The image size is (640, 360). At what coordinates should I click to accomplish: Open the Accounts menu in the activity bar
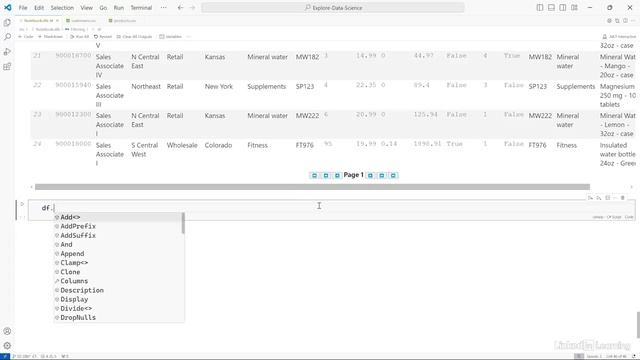click(7, 331)
